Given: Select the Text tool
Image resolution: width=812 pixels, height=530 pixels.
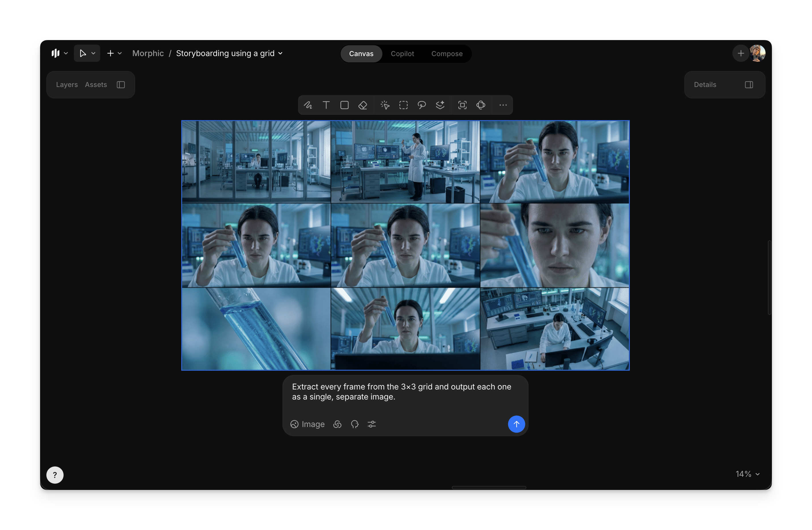Looking at the screenshot, I should 326,105.
